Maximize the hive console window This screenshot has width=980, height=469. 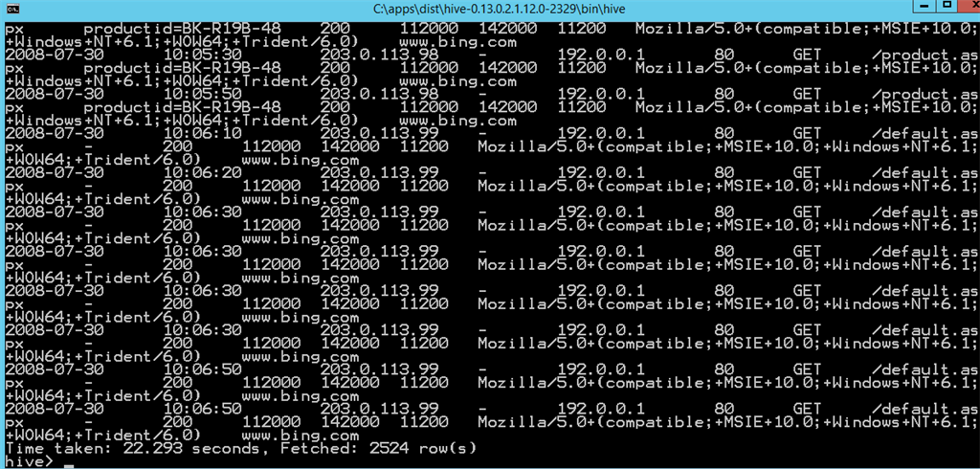pyautogui.click(x=947, y=7)
